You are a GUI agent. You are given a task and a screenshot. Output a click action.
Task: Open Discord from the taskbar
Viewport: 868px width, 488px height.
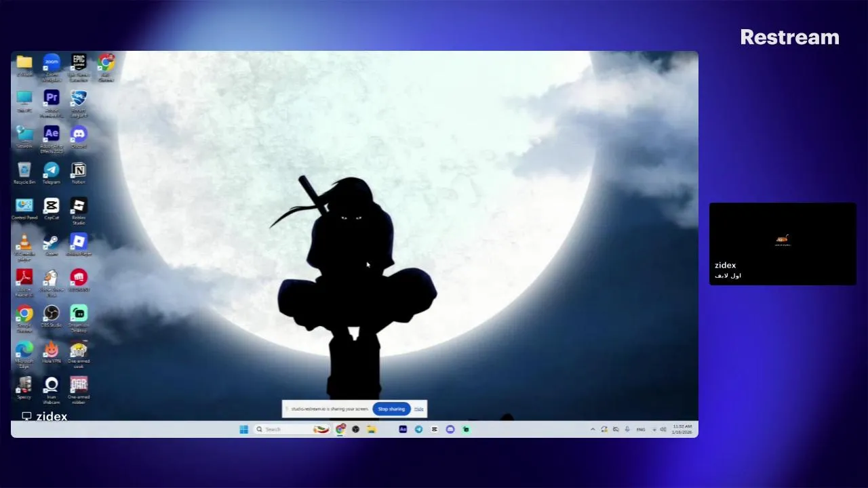(450, 429)
